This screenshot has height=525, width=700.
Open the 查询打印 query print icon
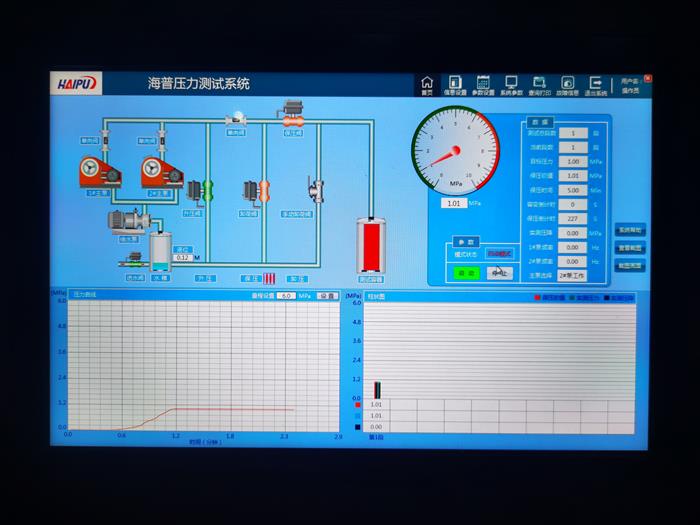539,84
